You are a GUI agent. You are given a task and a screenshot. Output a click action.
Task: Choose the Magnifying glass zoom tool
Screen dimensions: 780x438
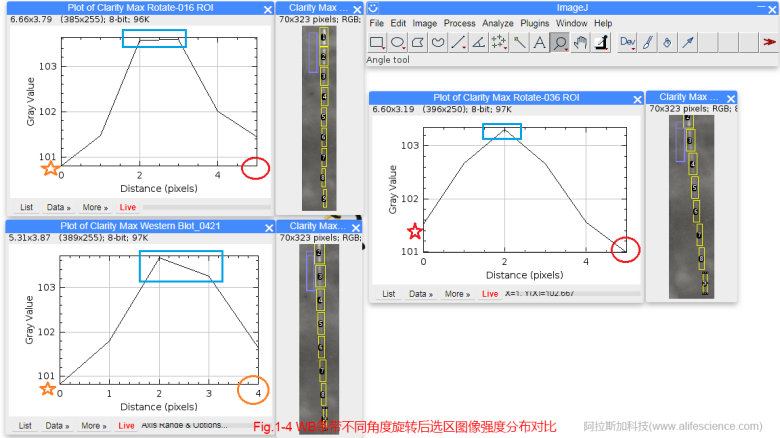(560, 42)
